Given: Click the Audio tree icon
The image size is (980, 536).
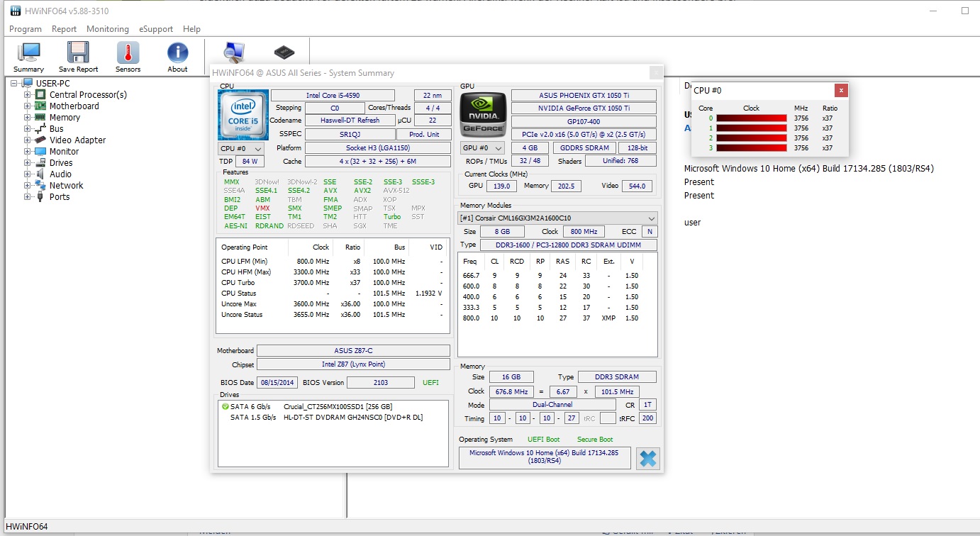Looking at the screenshot, I should point(41,174).
